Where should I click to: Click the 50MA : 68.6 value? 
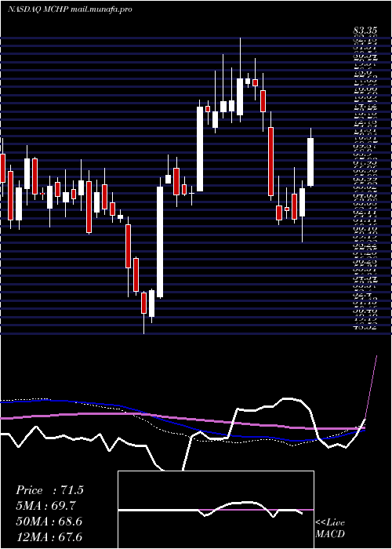point(49,521)
